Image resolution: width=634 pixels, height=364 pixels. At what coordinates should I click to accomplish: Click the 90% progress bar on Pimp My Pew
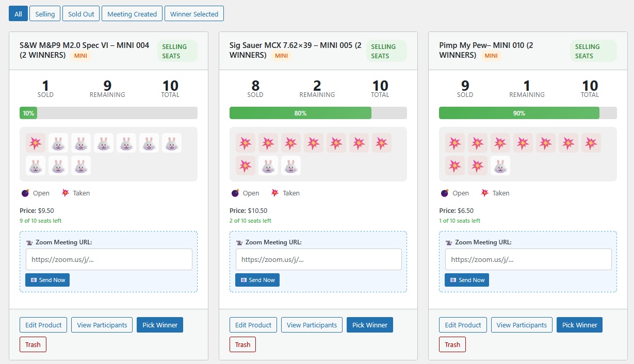(x=519, y=112)
